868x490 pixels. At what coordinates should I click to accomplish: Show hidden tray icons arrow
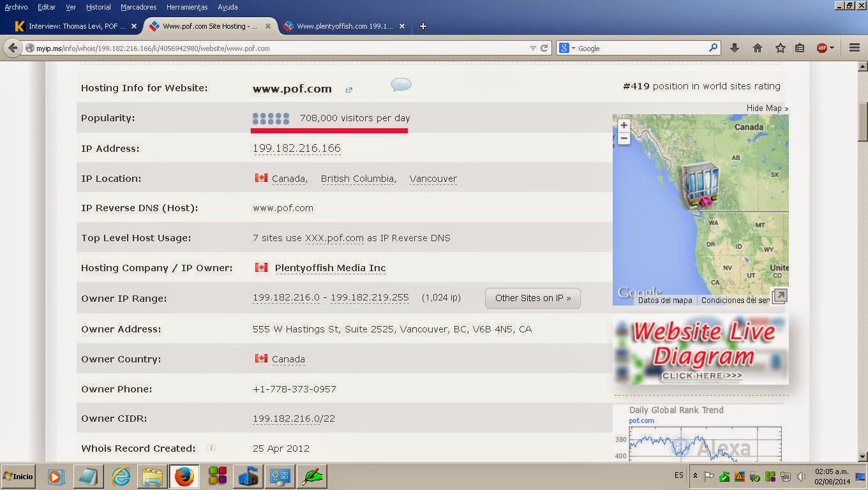coord(695,476)
